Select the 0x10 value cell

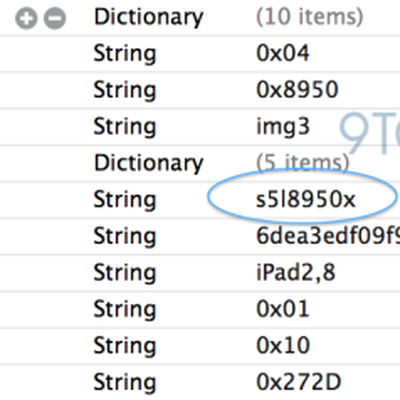click(x=283, y=346)
